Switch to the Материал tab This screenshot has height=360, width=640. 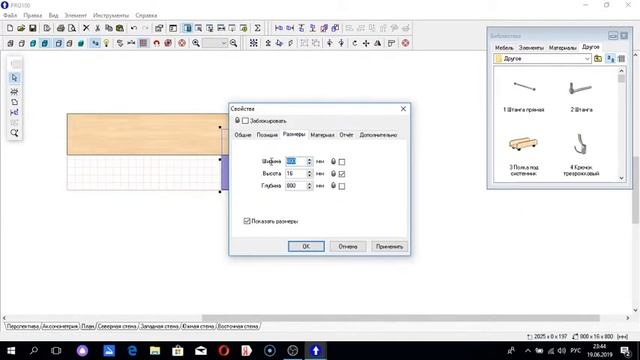(x=322, y=135)
